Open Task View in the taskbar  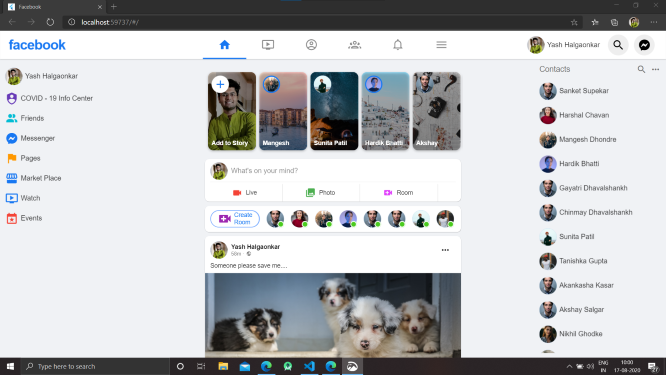[201, 366]
